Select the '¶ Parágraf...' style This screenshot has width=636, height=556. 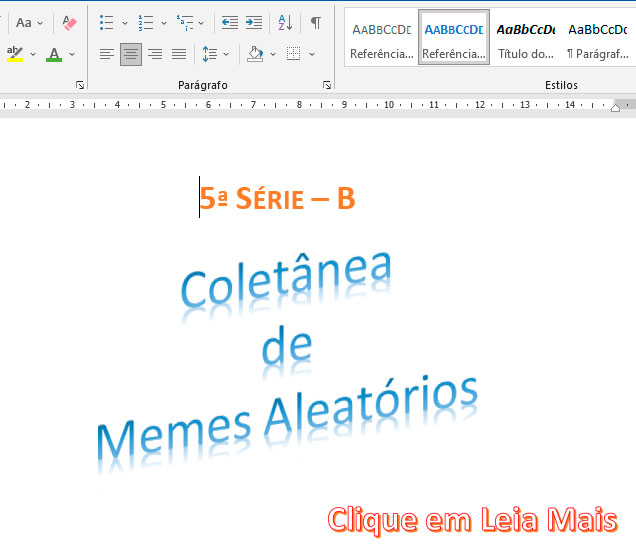click(x=597, y=40)
